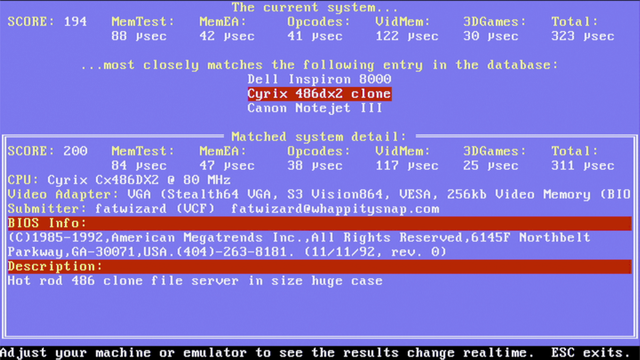Click the current MemTest value 88 µsec
The height and width of the screenshot is (360, 640).
click(139, 36)
